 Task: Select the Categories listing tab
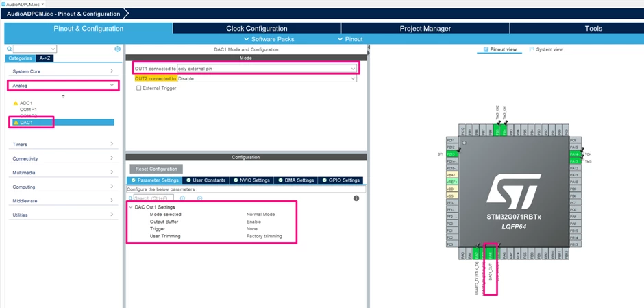coord(20,58)
